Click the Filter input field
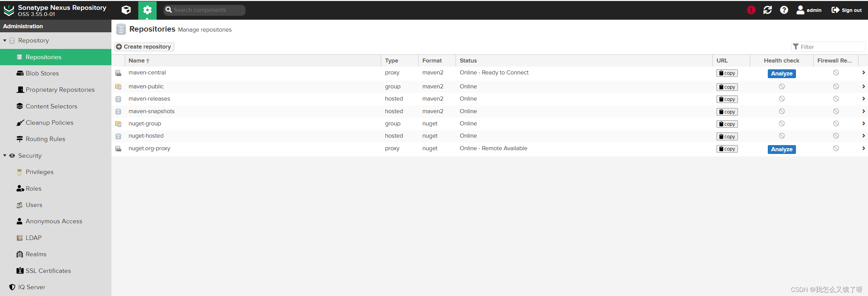Viewport: 868px width, 296px height. (828, 47)
